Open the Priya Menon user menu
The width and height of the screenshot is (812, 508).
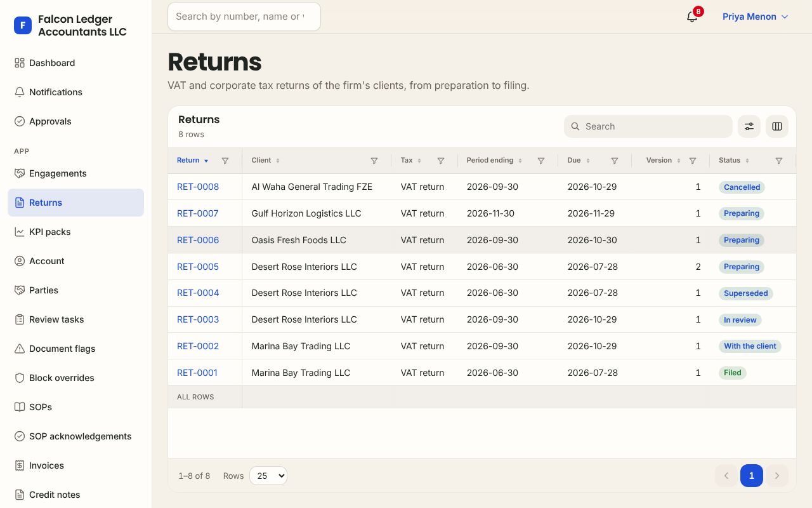coord(756,17)
